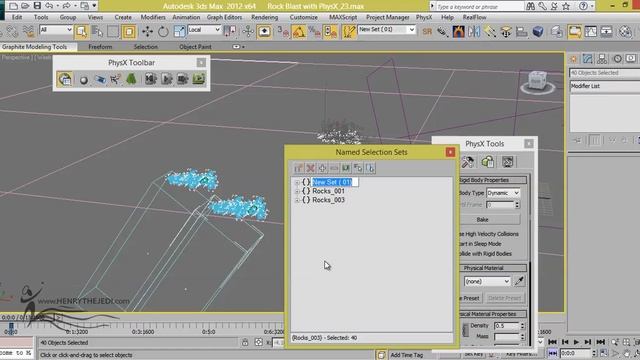Open the Rendering menu
Image resolution: width=640 pixels, height=360 pixels.
point(264,17)
